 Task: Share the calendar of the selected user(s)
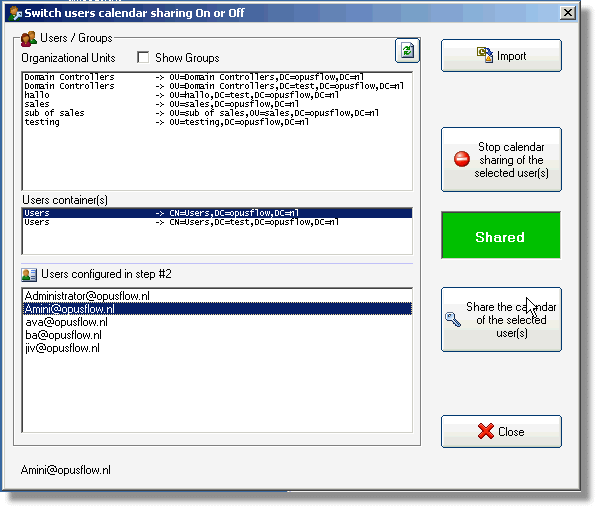tap(501, 320)
